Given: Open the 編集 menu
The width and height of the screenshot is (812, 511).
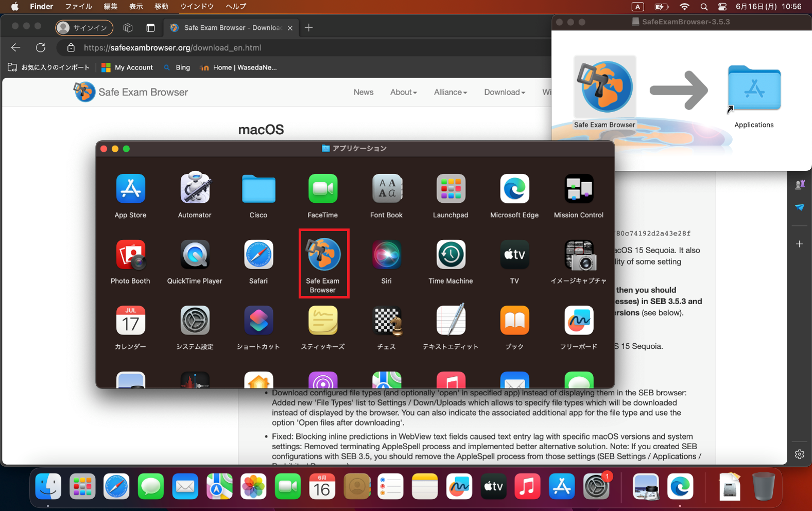Looking at the screenshot, I should click(111, 7).
